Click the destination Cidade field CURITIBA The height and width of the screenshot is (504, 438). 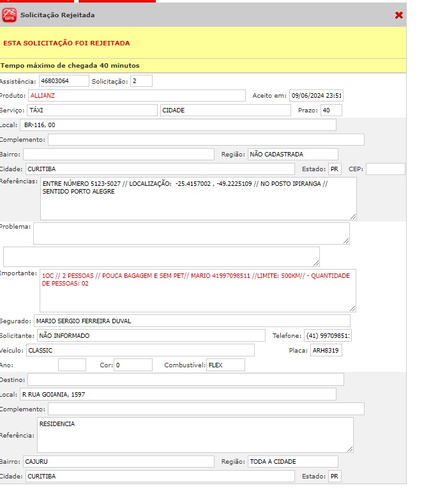pos(160,477)
